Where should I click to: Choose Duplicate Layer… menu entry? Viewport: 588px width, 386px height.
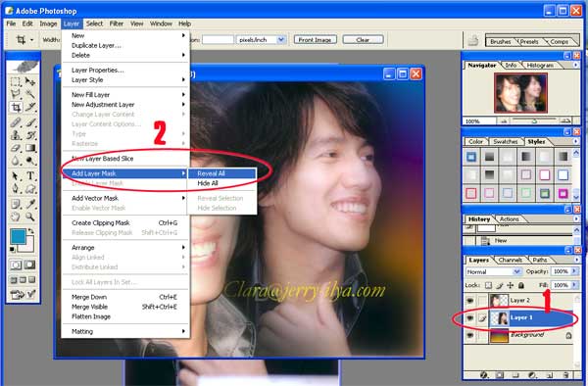125,45
